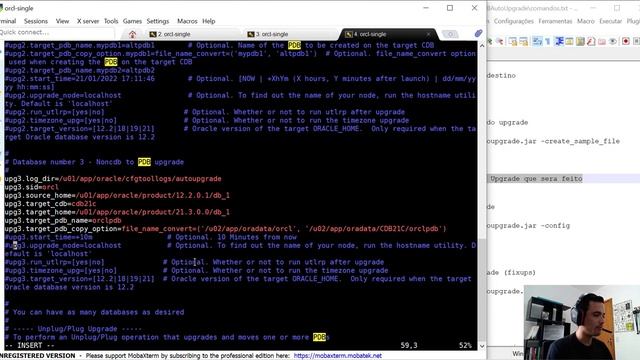The image size is (640, 360).
Task: Open Configurações menu in Notepad++
Action: point(513,21)
